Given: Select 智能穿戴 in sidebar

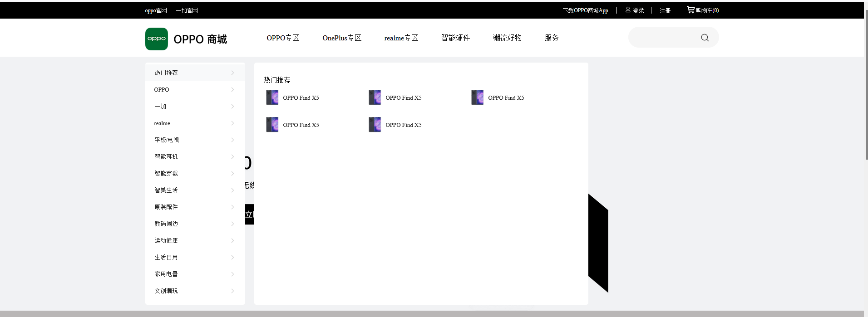Looking at the screenshot, I should point(166,173).
